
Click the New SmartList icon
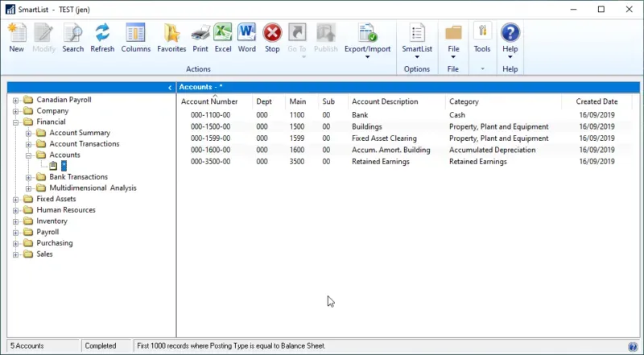click(16, 38)
